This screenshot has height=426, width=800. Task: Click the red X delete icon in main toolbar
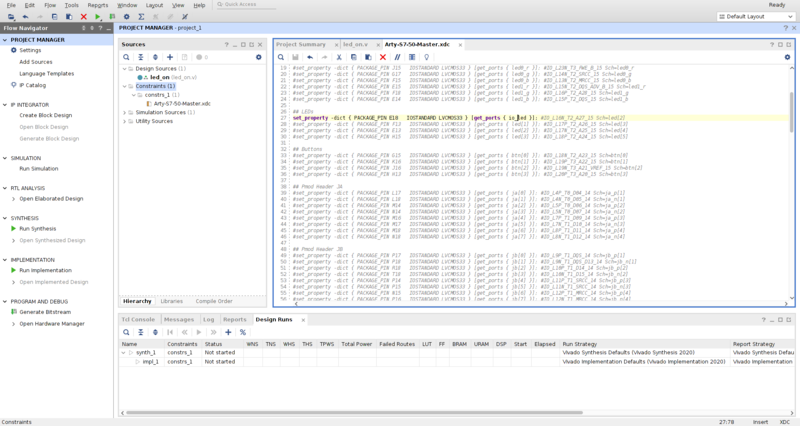click(84, 17)
